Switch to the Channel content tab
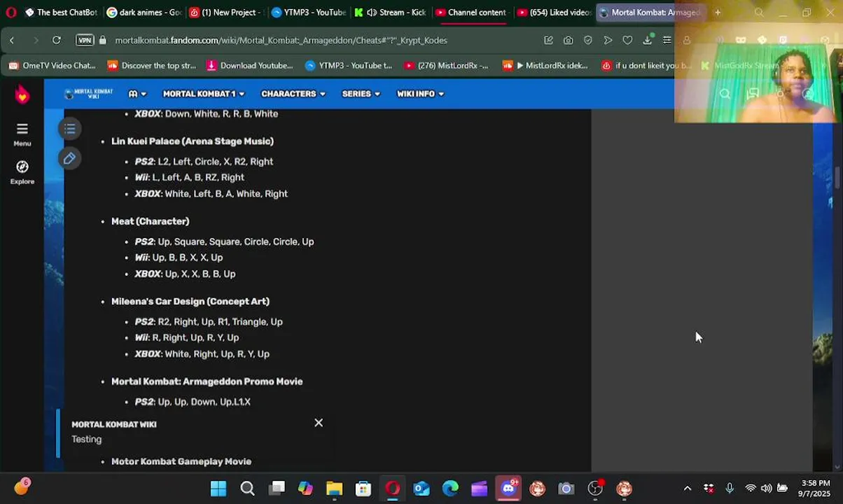The width and height of the screenshot is (843, 504). pos(471,13)
